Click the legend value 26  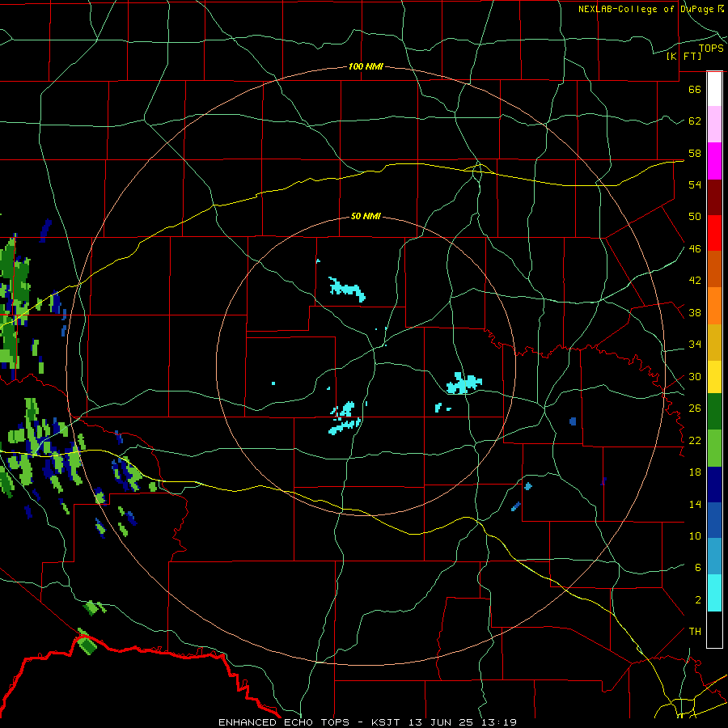(x=695, y=408)
